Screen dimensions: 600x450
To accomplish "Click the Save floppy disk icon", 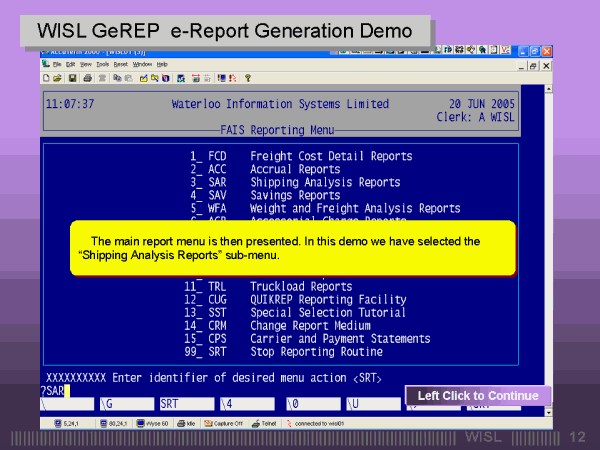I will click(71, 77).
